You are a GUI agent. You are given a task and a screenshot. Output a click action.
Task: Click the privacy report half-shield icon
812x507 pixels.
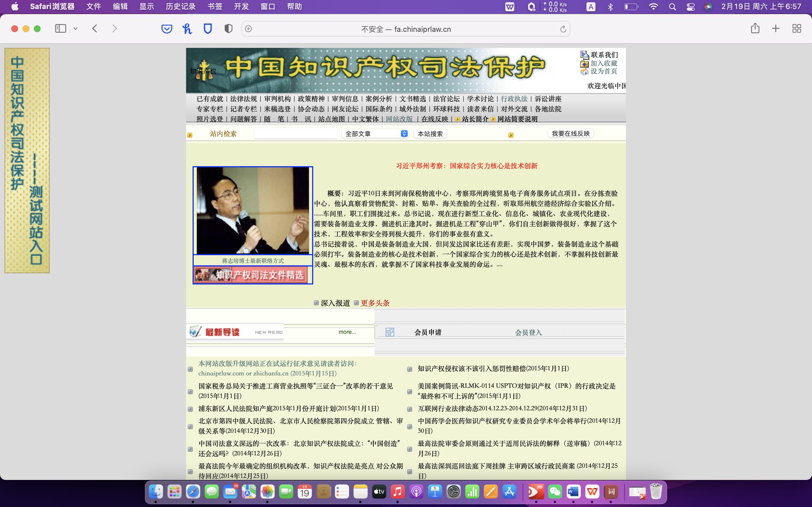point(228,29)
